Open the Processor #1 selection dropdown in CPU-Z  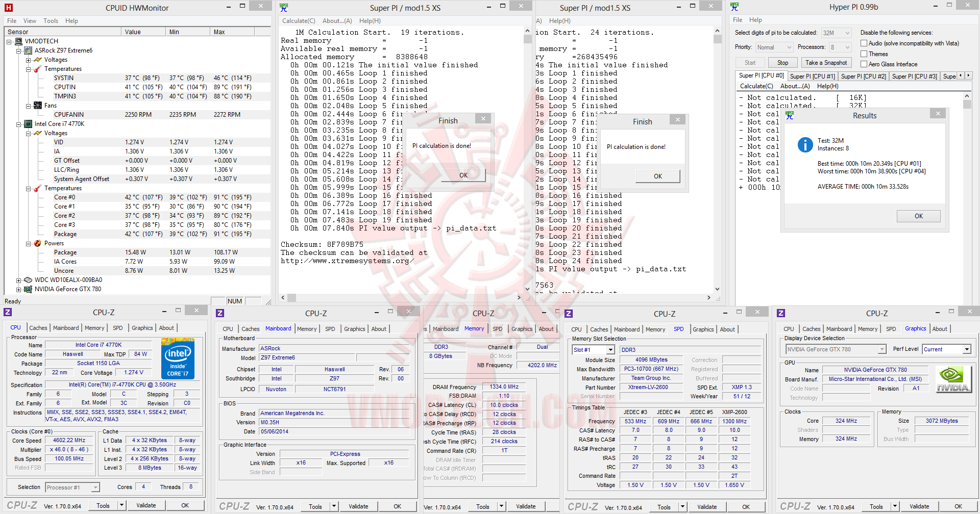coord(72,487)
